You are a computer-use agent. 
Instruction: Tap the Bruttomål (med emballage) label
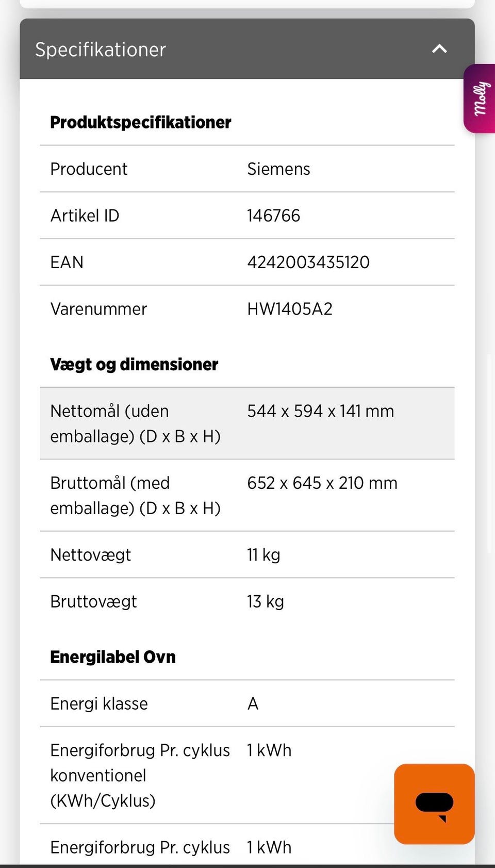point(135,496)
